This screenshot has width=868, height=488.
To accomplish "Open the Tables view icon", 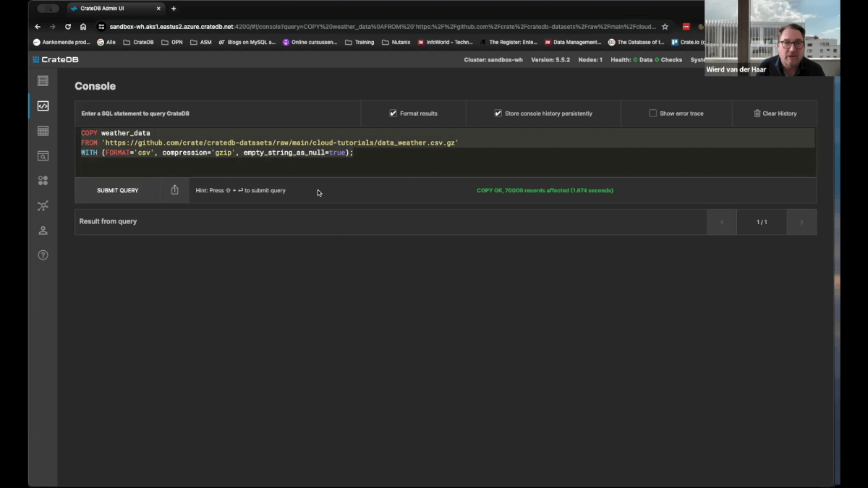I will (x=43, y=131).
